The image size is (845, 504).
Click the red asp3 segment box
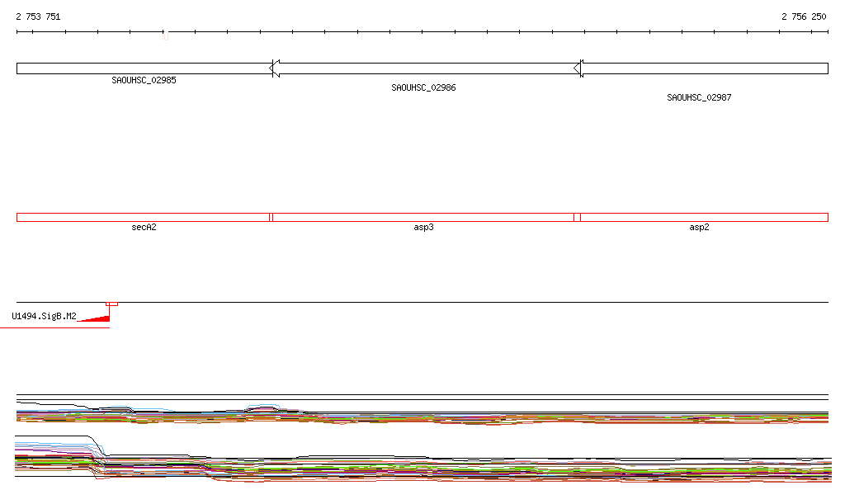(423, 218)
